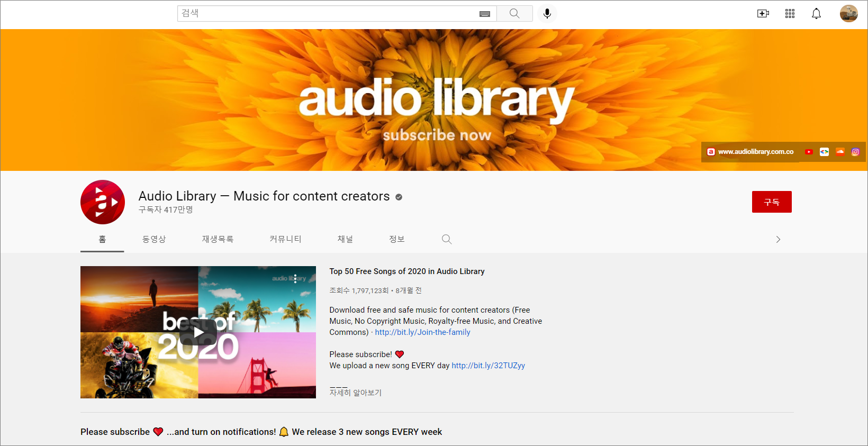Click the Audio Library channel avatar logo
The image size is (868, 446).
tap(103, 202)
